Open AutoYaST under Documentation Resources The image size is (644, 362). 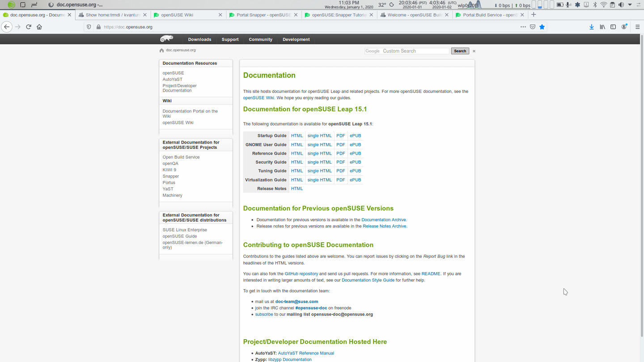(x=173, y=79)
